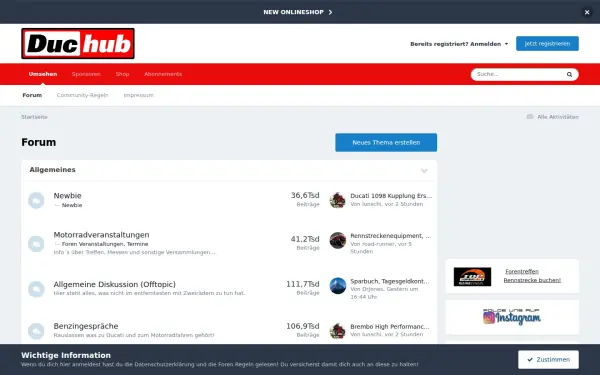This screenshot has height=375, width=600.
Task: Open the Motorradveranstaltungen forum
Action: pyautogui.click(x=101, y=235)
